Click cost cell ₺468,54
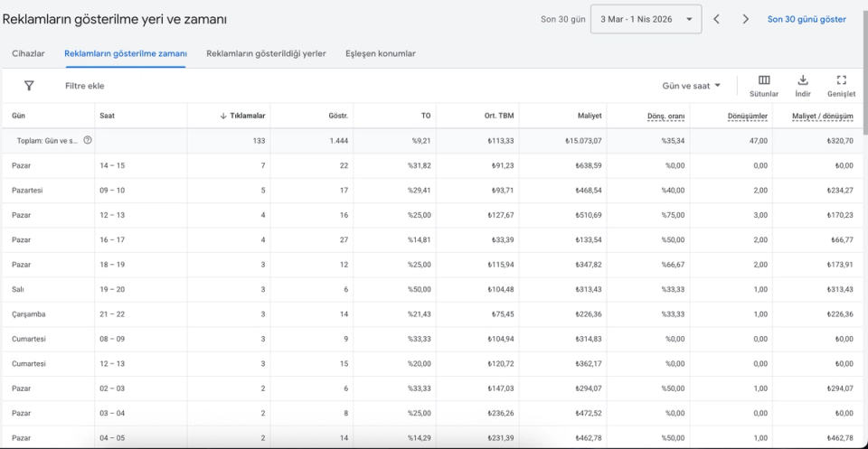Screen dimensions: 868x449 (x=589, y=191)
